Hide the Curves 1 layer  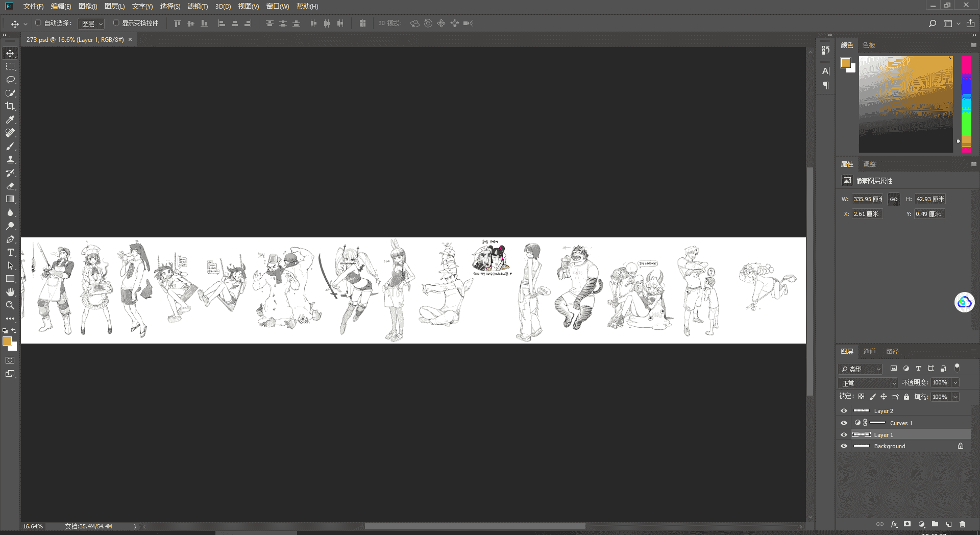(x=844, y=423)
